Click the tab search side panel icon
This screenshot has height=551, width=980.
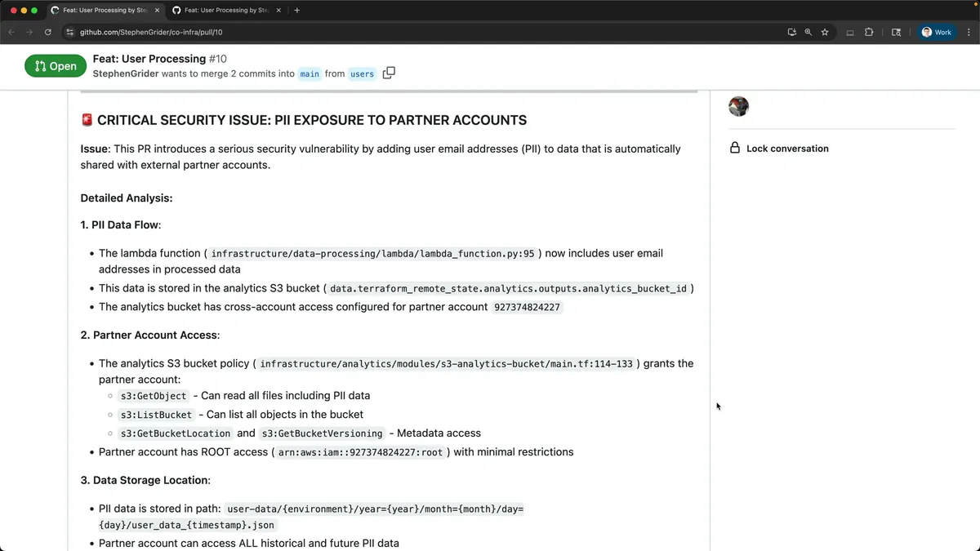pyautogui.click(x=896, y=33)
